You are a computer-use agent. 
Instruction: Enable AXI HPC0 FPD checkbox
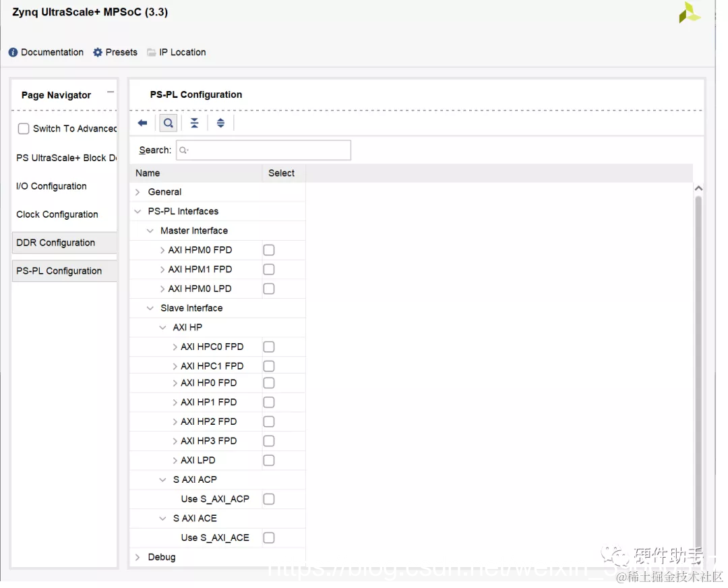(269, 347)
